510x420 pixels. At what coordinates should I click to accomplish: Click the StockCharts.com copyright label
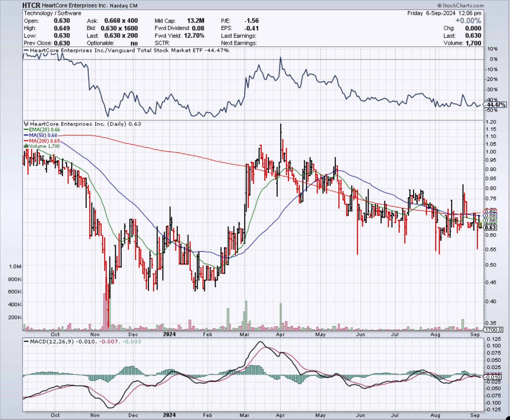461,5
